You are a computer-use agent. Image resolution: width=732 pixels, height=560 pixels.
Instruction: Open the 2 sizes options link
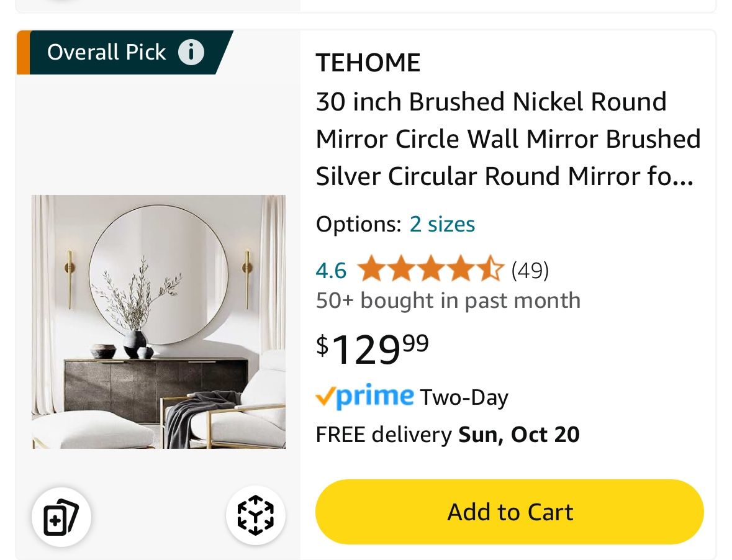point(442,224)
